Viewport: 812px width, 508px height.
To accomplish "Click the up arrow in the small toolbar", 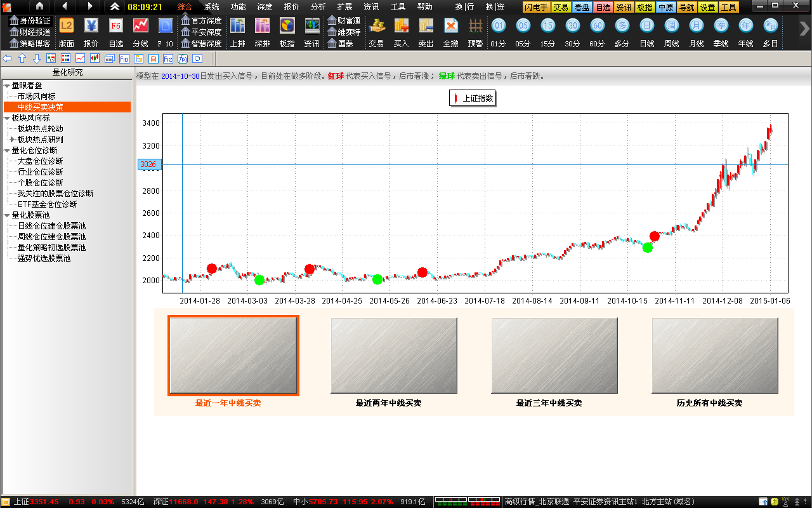I will point(22,58).
